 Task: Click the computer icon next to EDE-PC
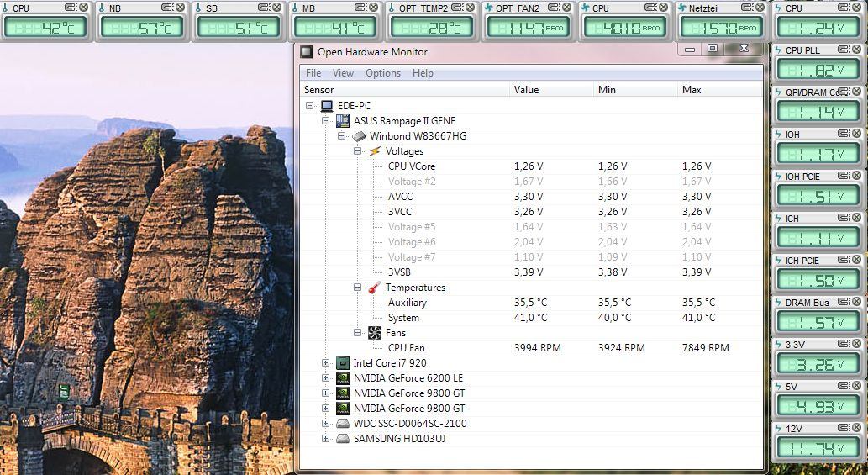[x=327, y=106]
